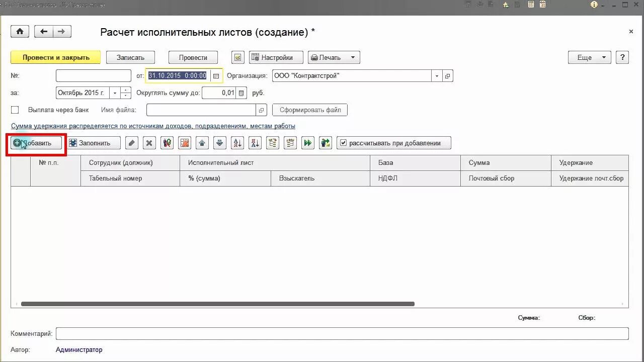
Task: Open the organization record via the open icon
Action: coord(447,76)
